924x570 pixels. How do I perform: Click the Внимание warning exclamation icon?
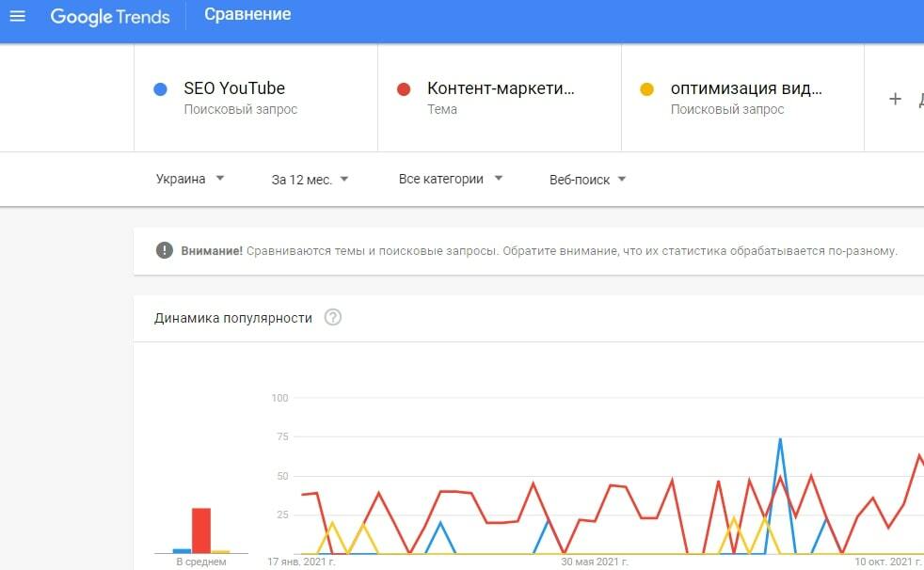pyautogui.click(x=165, y=250)
